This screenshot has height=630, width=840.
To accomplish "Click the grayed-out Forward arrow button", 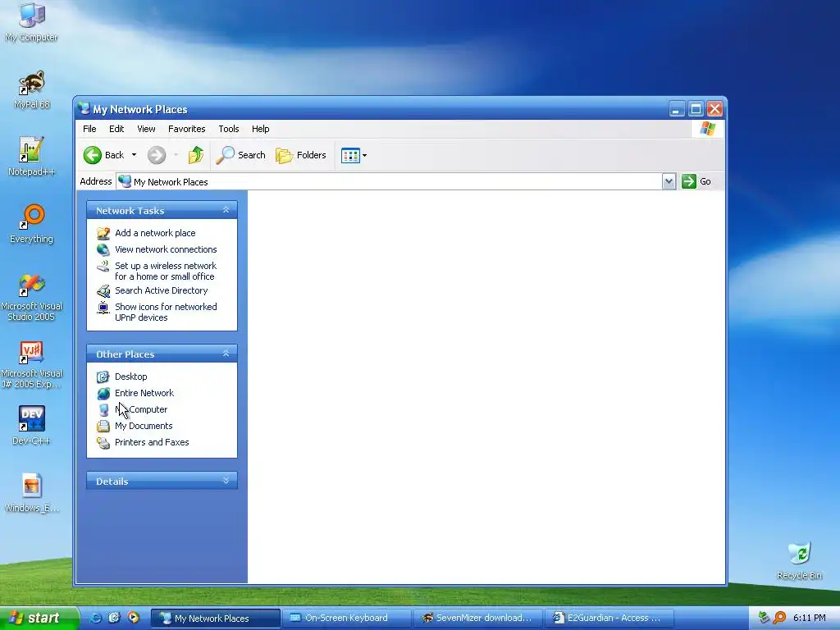I will (157, 155).
